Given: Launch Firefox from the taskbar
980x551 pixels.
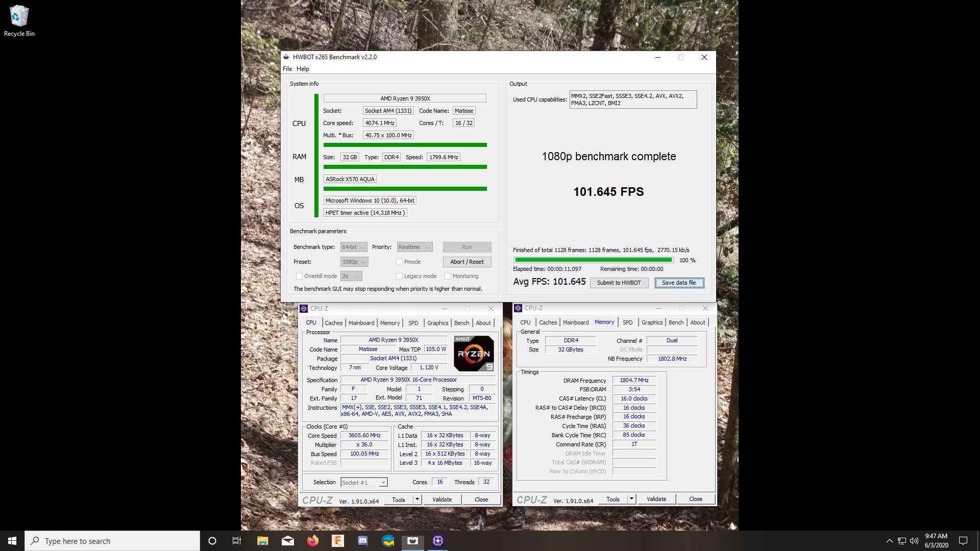Looking at the screenshot, I should 313,541.
